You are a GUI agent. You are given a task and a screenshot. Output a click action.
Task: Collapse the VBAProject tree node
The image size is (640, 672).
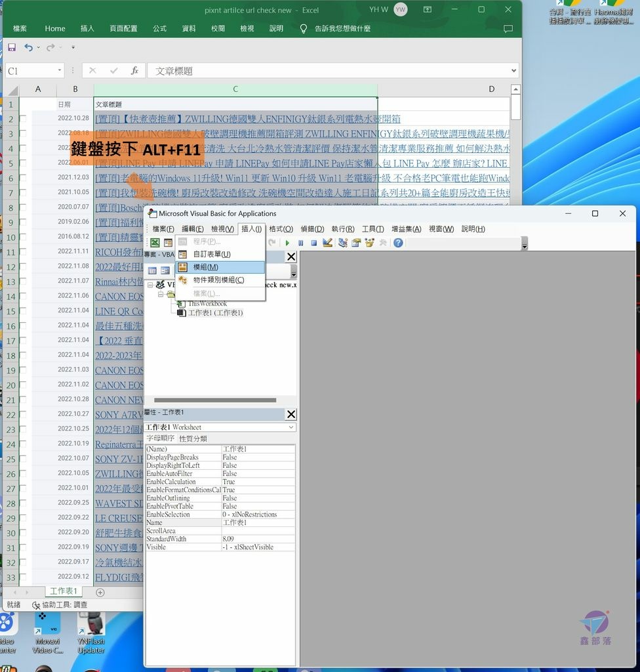(x=150, y=285)
